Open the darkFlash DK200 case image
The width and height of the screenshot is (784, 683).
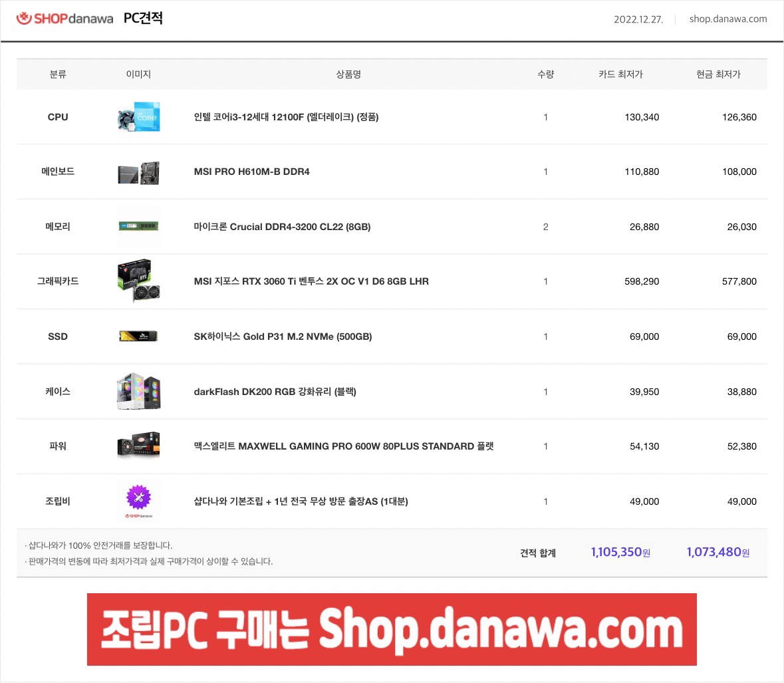pos(138,391)
